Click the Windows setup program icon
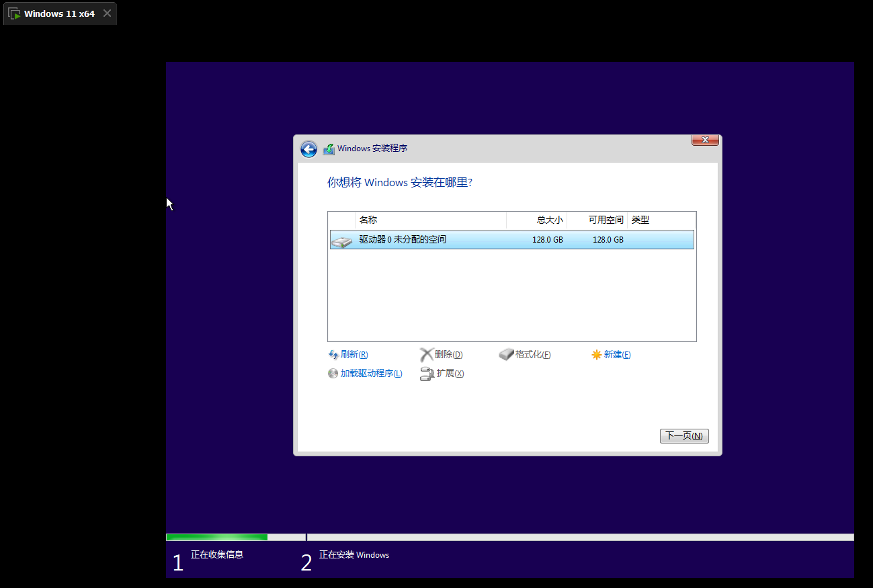The height and width of the screenshot is (588, 873). pos(329,149)
